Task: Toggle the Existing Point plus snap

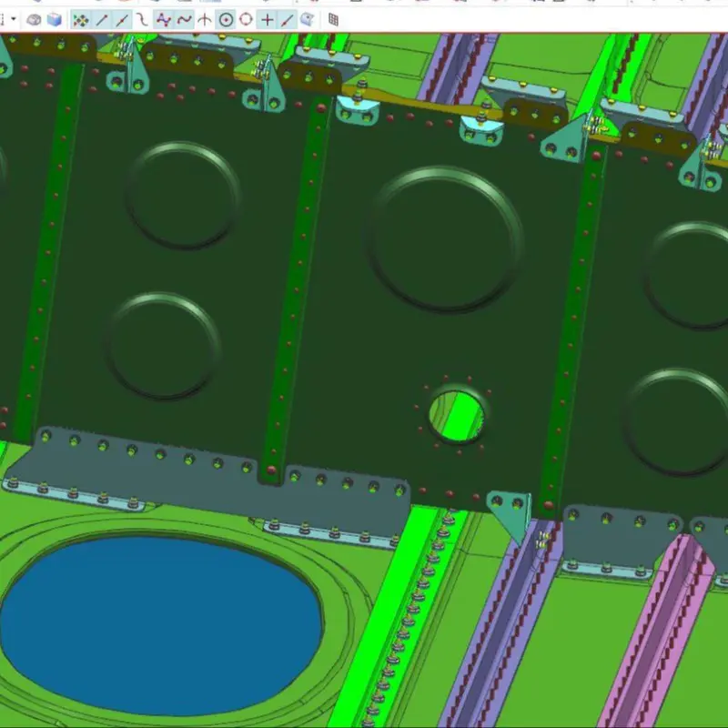Action: pos(267,20)
